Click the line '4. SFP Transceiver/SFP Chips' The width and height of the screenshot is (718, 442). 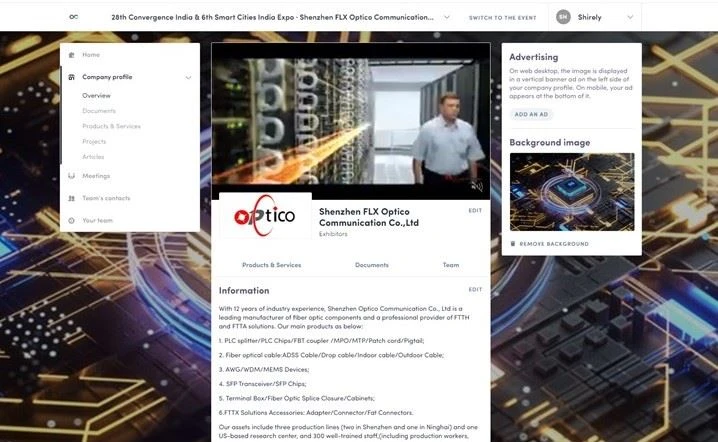[262, 384]
